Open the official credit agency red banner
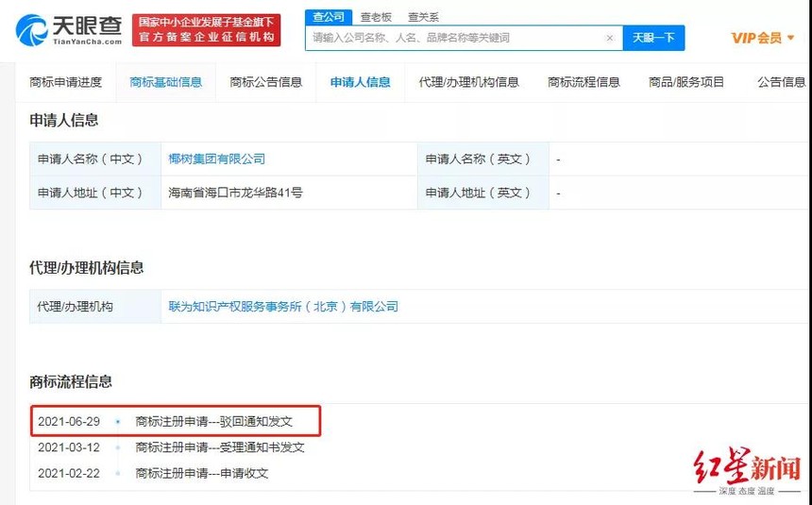 click(x=206, y=30)
